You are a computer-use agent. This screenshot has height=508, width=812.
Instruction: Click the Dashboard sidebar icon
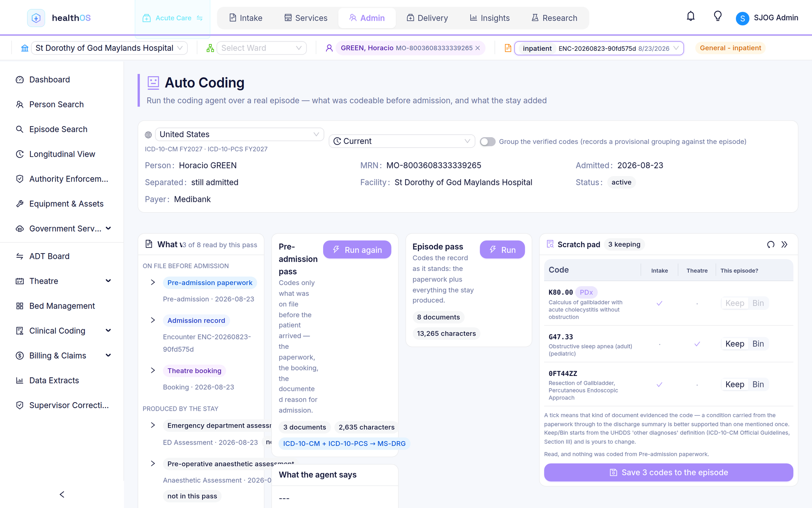[x=19, y=80]
